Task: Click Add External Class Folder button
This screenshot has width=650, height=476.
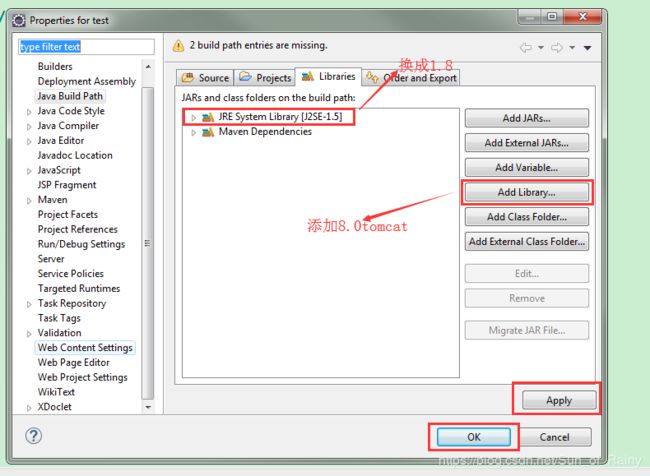Action: pos(526,242)
